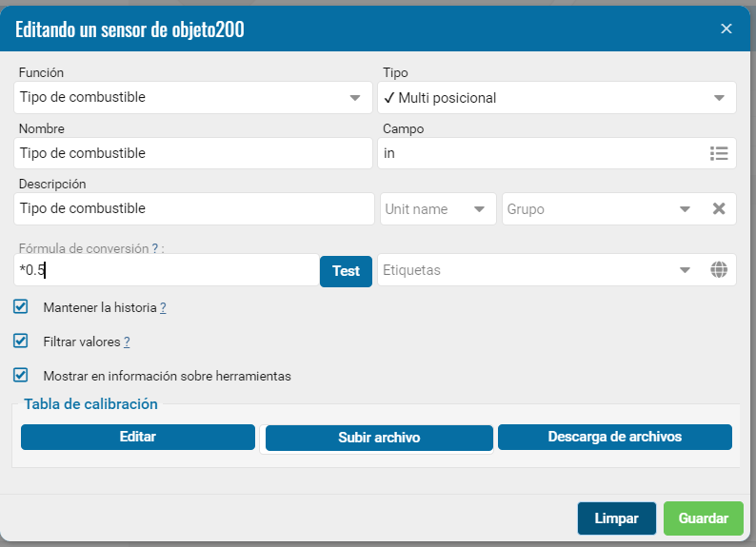Click Subir archivo button
This screenshot has width=756, height=547.
(x=379, y=438)
